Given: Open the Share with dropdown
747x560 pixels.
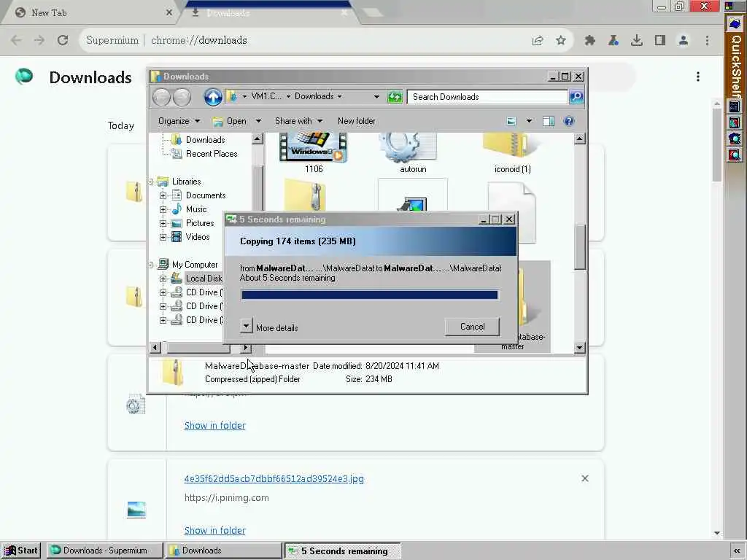Looking at the screenshot, I should [298, 122].
